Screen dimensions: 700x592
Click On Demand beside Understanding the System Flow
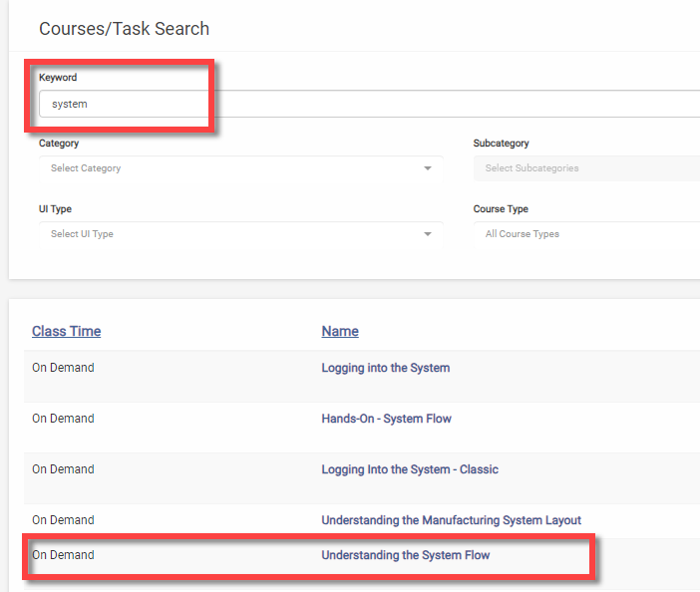[x=63, y=555]
